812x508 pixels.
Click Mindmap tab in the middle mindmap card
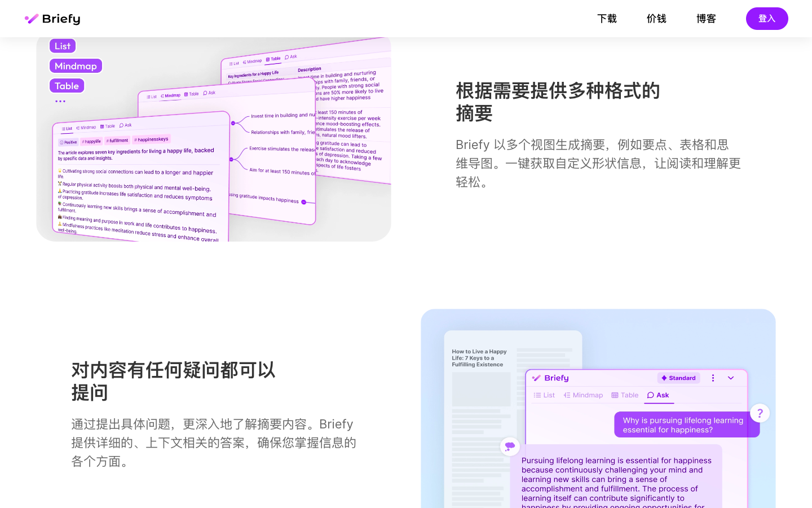pyautogui.click(x=170, y=95)
